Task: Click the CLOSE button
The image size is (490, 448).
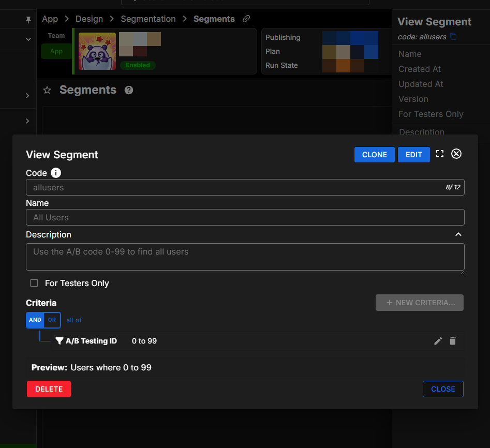Action: pos(443,389)
